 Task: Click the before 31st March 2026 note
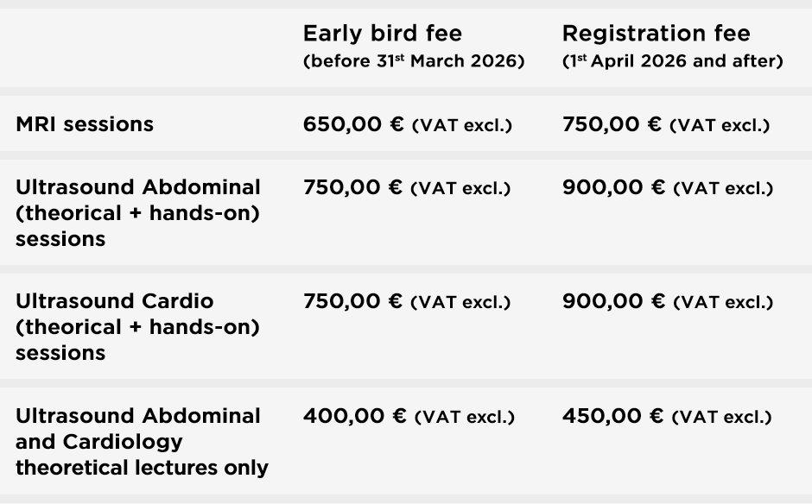tap(414, 62)
